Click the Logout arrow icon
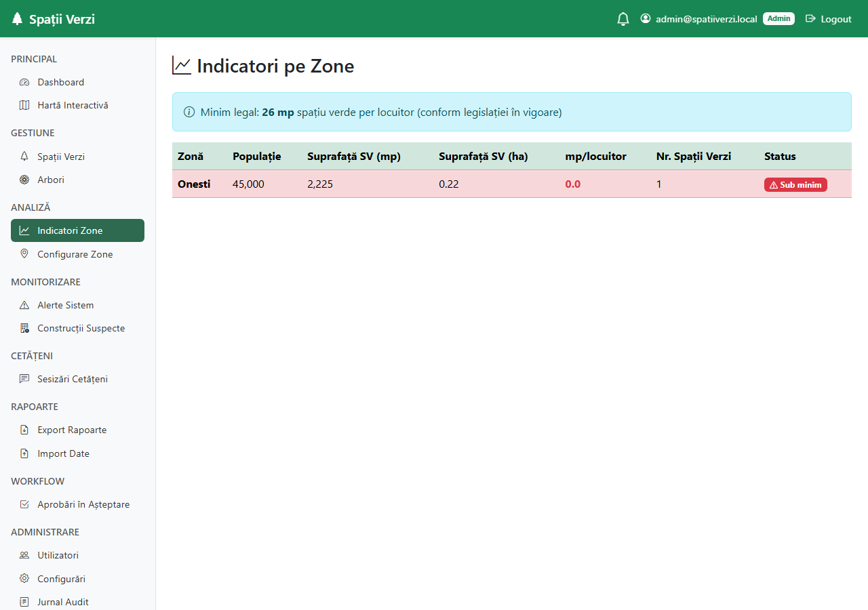The width and height of the screenshot is (868, 610). 810,19
